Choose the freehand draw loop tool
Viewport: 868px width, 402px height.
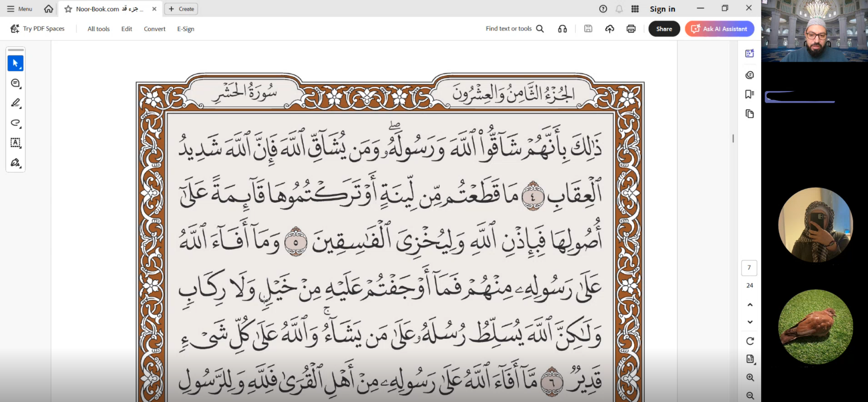pyautogui.click(x=15, y=123)
